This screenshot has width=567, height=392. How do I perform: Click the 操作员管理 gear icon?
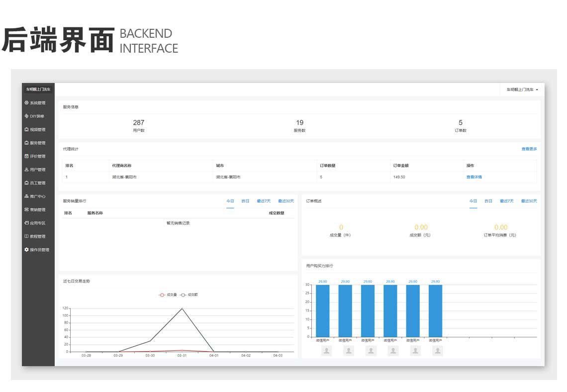26,250
